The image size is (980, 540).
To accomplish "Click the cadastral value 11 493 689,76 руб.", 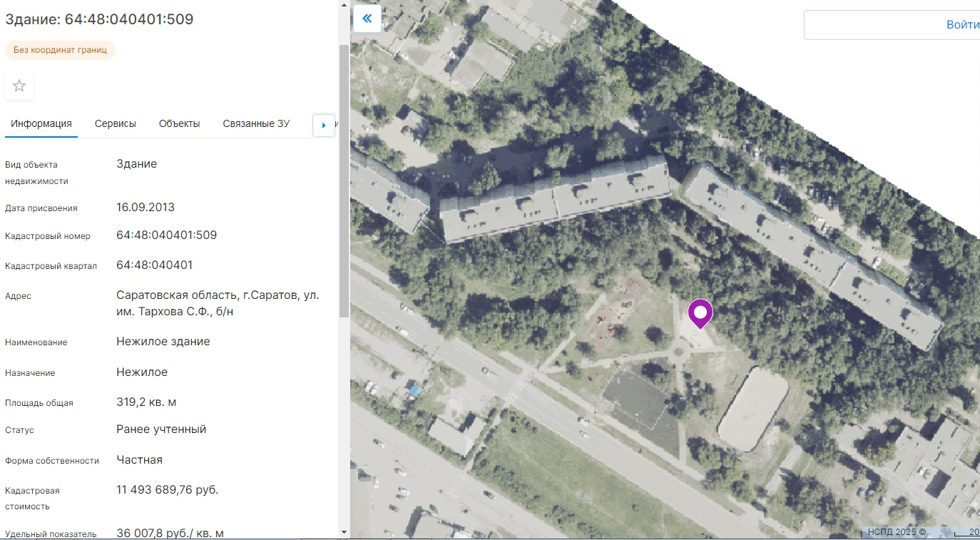I will click(x=167, y=490).
